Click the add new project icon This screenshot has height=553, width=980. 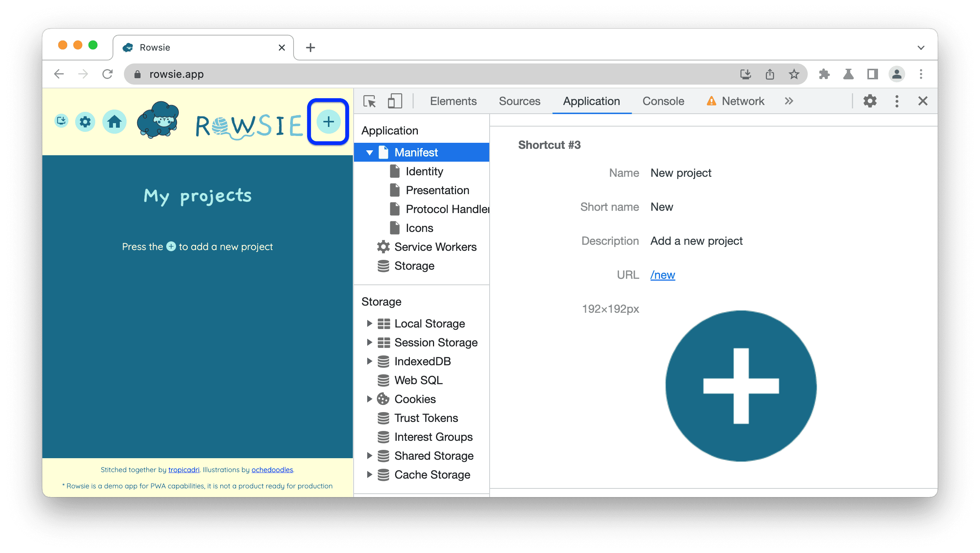point(328,122)
